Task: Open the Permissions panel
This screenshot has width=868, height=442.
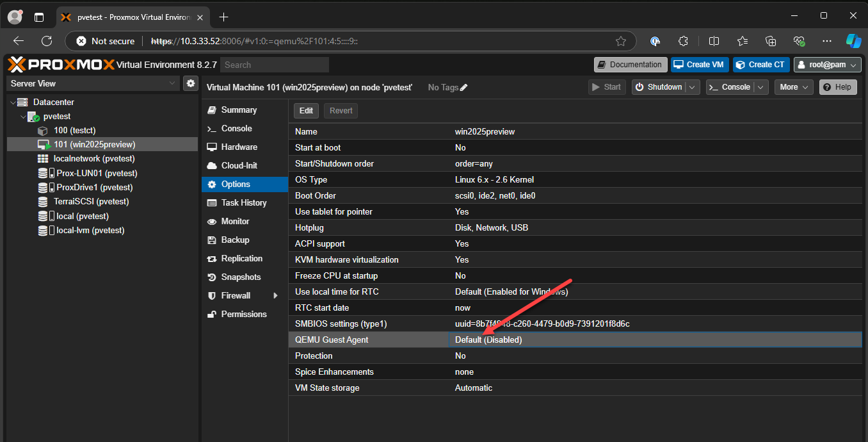Action: click(246, 314)
